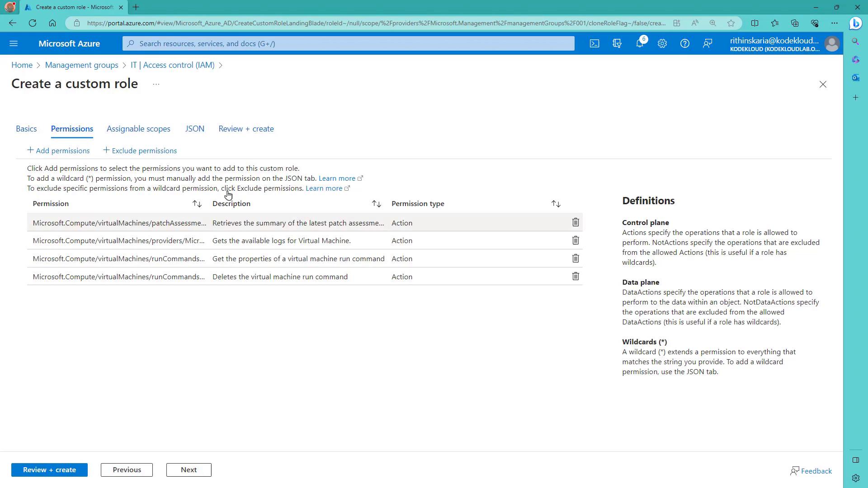Screen dimensions: 868x488
Task: Open the feedback icon in the Azure header
Action: point(708,43)
